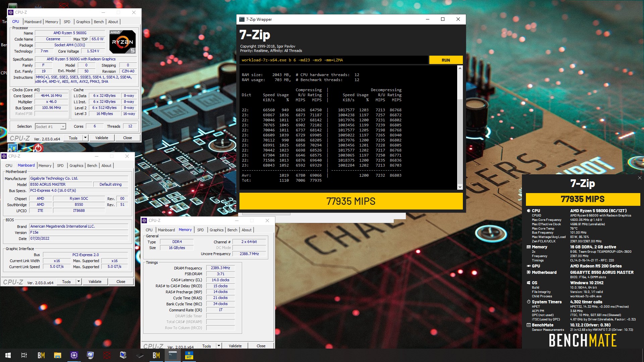Click 7-Zip output scrollbar up arrow

click(x=460, y=68)
